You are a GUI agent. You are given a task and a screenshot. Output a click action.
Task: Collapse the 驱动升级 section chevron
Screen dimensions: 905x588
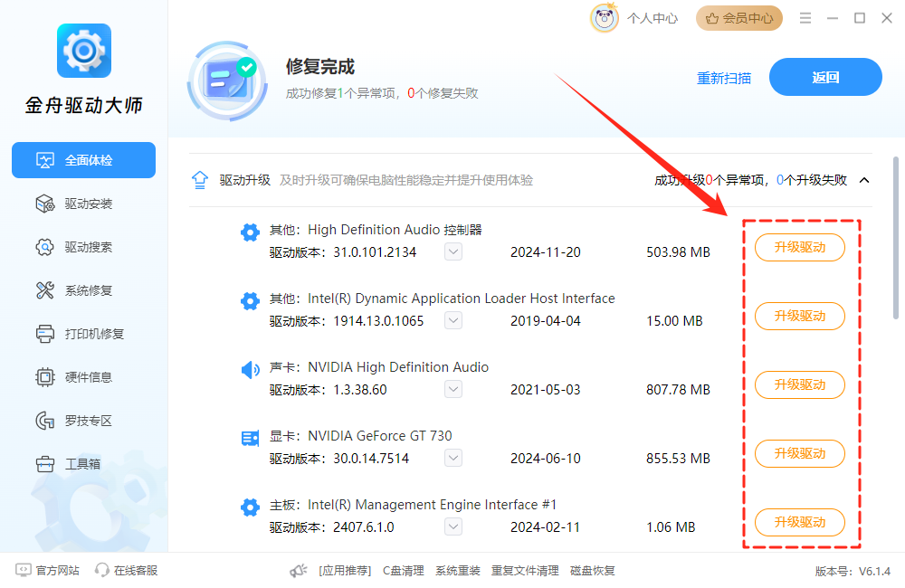(864, 181)
